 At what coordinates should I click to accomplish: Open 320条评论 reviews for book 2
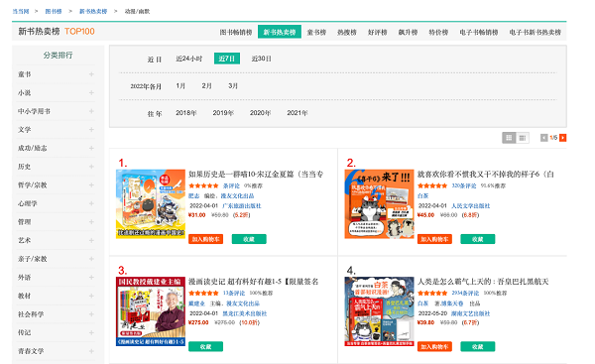464,185
